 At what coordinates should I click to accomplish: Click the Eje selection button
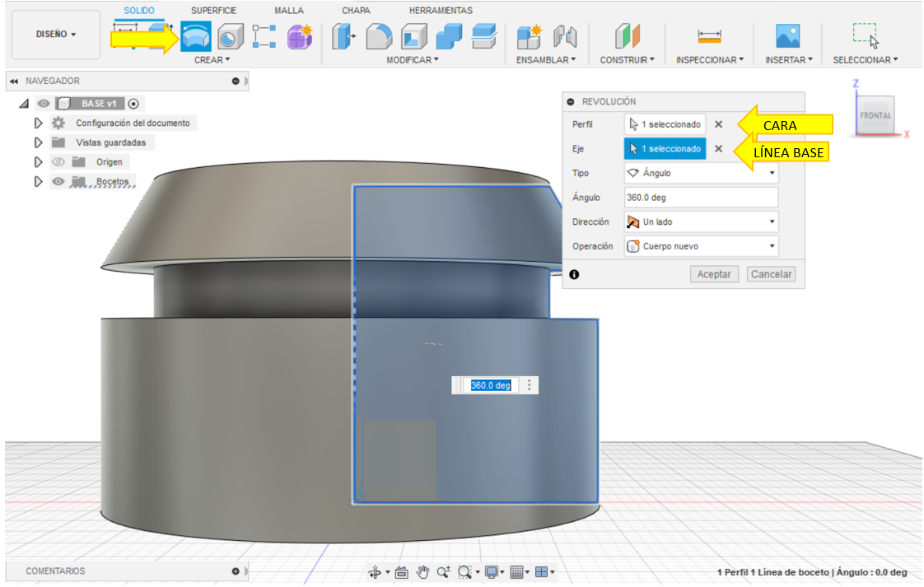(x=665, y=149)
